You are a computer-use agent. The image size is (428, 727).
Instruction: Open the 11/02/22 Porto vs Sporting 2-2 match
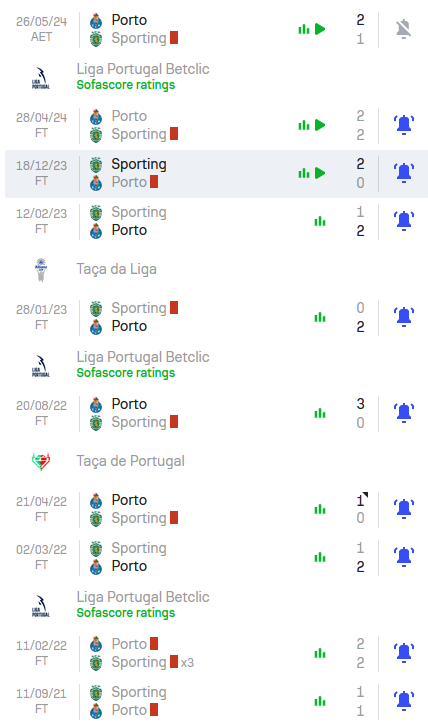pyautogui.click(x=214, y=653)
